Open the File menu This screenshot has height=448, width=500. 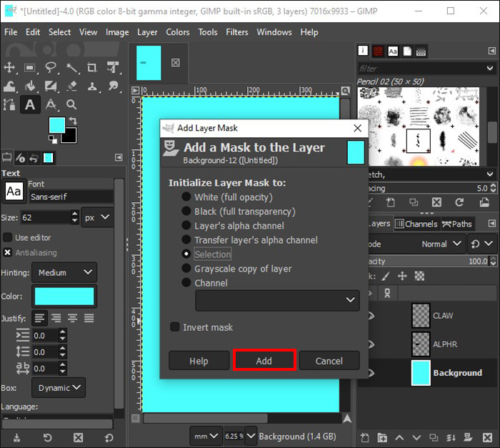click(x=11, y=32)
